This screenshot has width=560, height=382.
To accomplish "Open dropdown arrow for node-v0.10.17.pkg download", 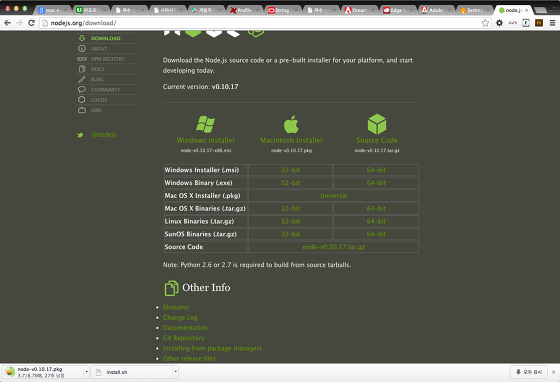I will (x=86, y=372).
